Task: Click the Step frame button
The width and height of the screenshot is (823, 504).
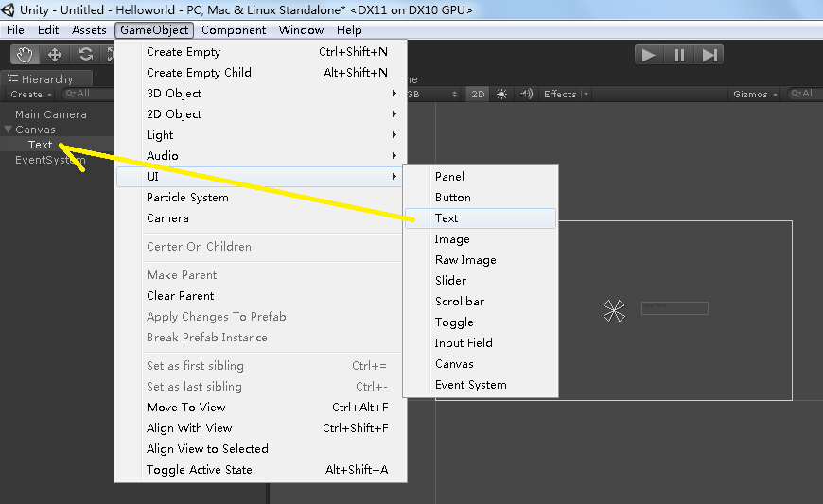Action: [709, 55]
